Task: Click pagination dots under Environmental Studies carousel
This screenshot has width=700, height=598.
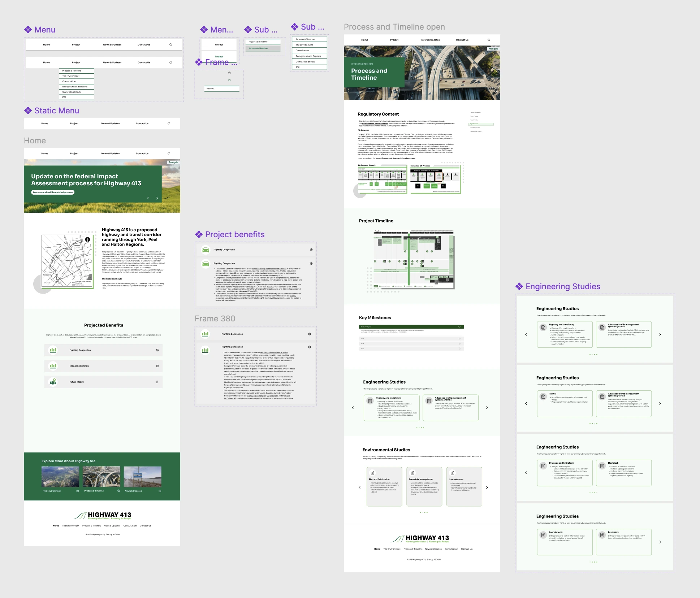Action: tap(424, 512)
